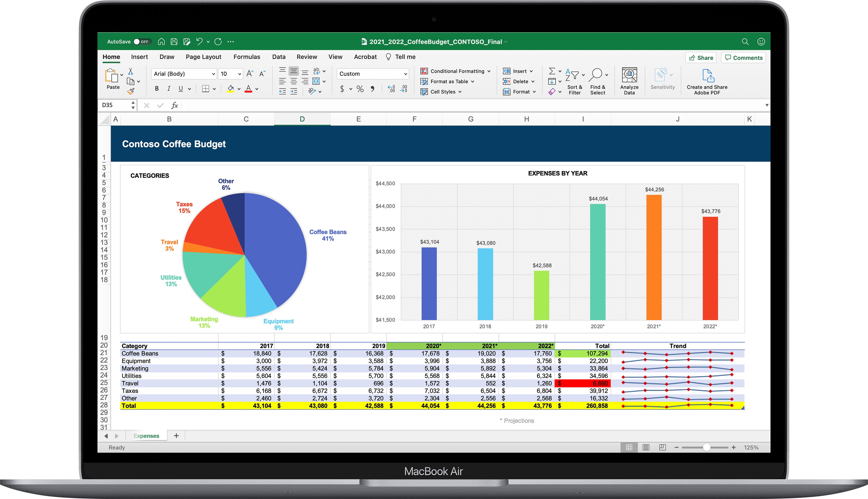This screenshot has height=499, width=868.
Task: Toggle Underline formatting
Action: pos(181,89)
